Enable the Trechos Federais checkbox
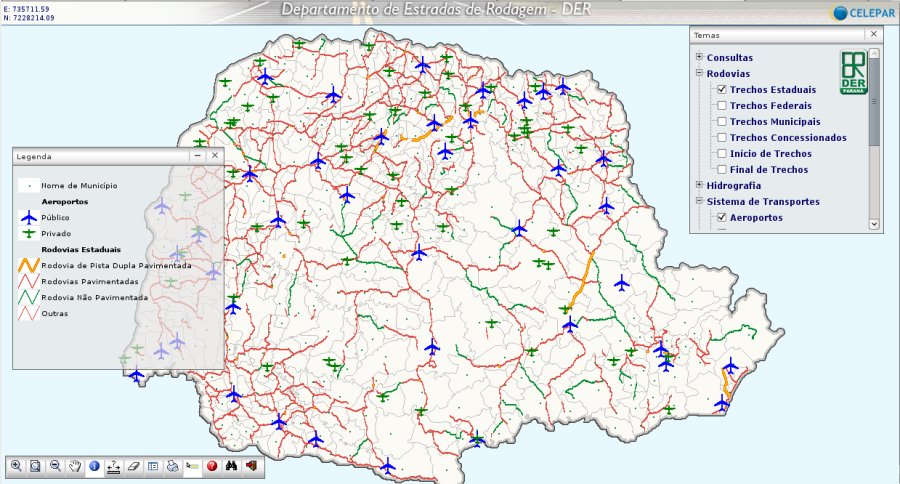 coord(721,106)
